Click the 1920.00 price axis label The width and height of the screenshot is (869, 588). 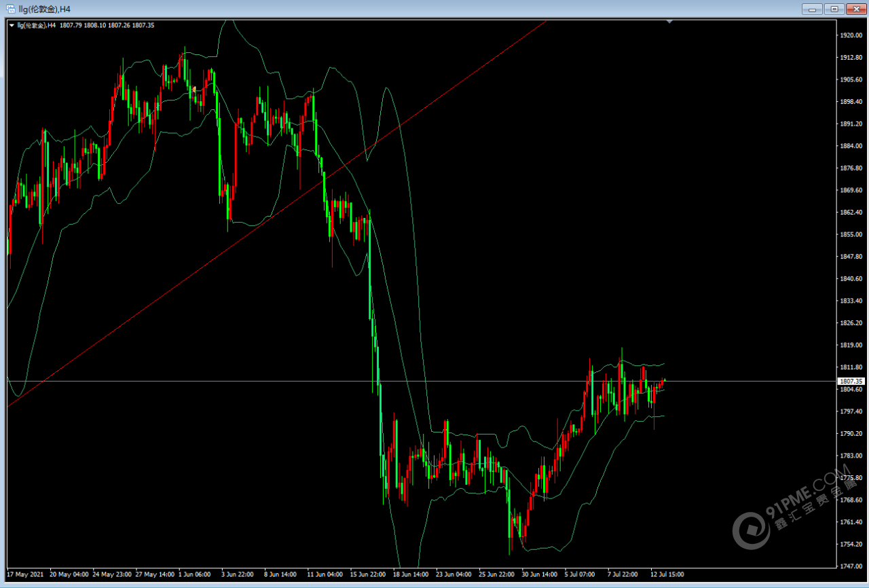point(851,35)
